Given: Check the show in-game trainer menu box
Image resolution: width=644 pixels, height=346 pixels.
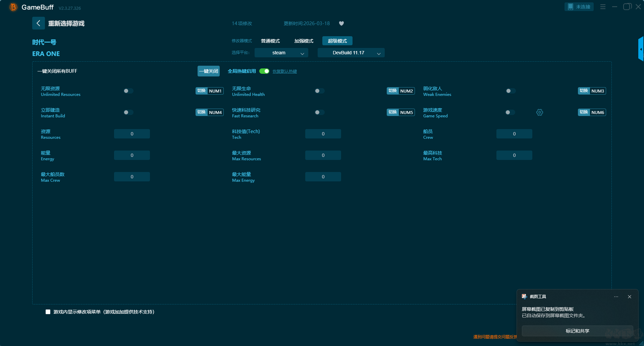Looking at the screenshot, I should pos(48,312).
